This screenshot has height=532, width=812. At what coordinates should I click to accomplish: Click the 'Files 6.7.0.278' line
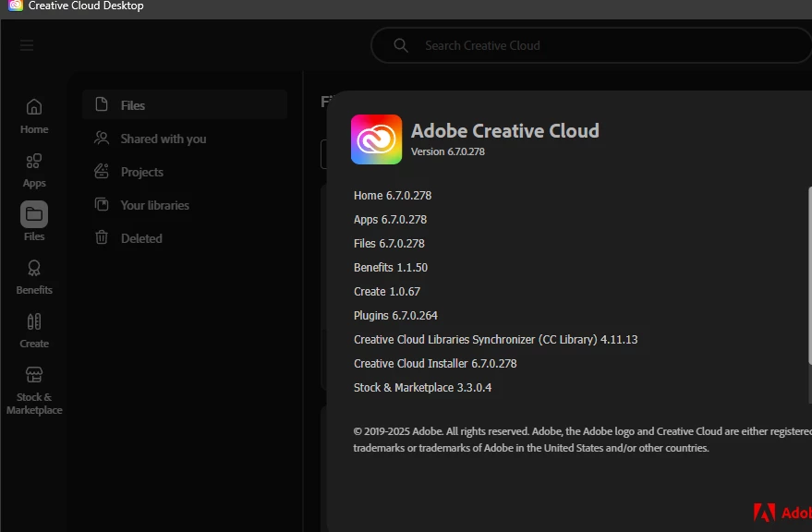pos(389,244)
